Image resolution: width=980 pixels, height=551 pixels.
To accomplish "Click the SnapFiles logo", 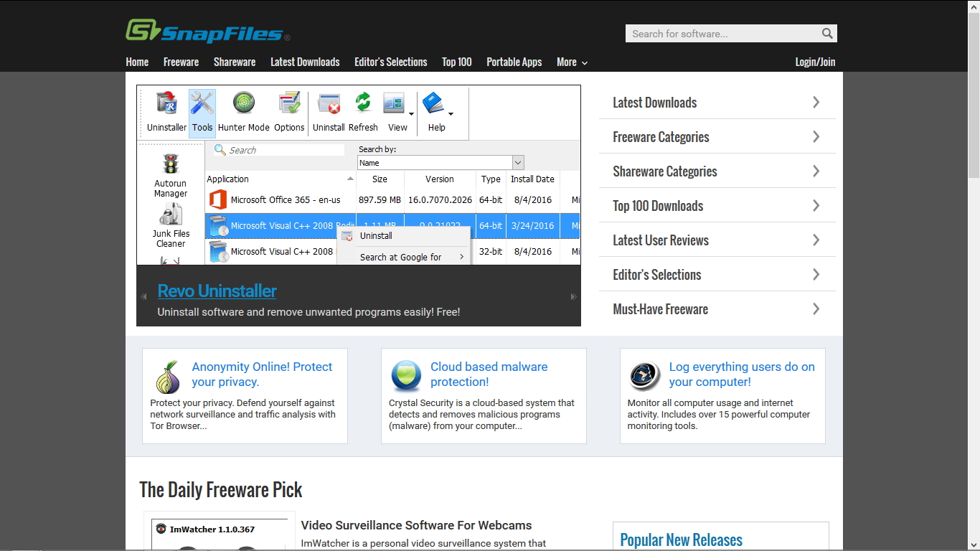I will tap(208, 32).
